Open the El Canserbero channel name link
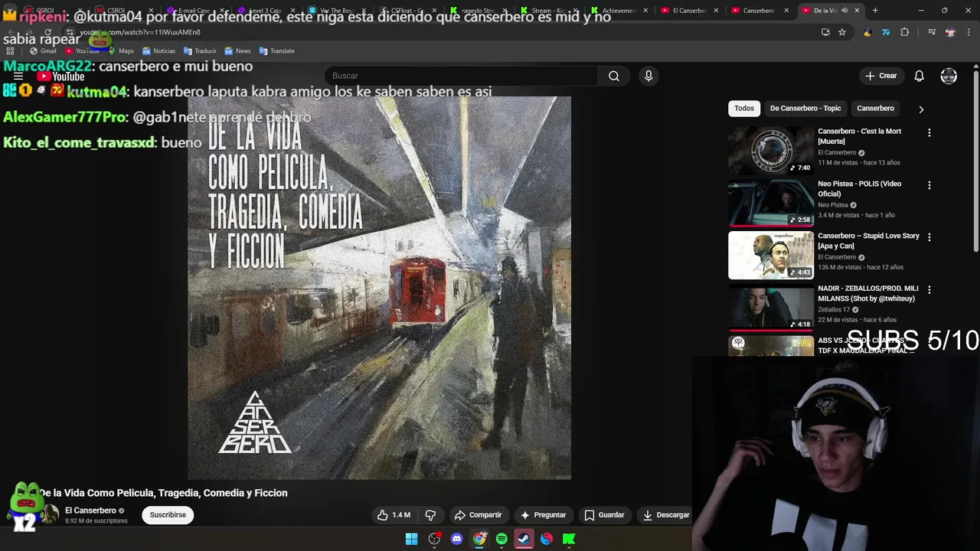Image resolution: width=980 pixels, height=551 pixels. click(90, 510)
